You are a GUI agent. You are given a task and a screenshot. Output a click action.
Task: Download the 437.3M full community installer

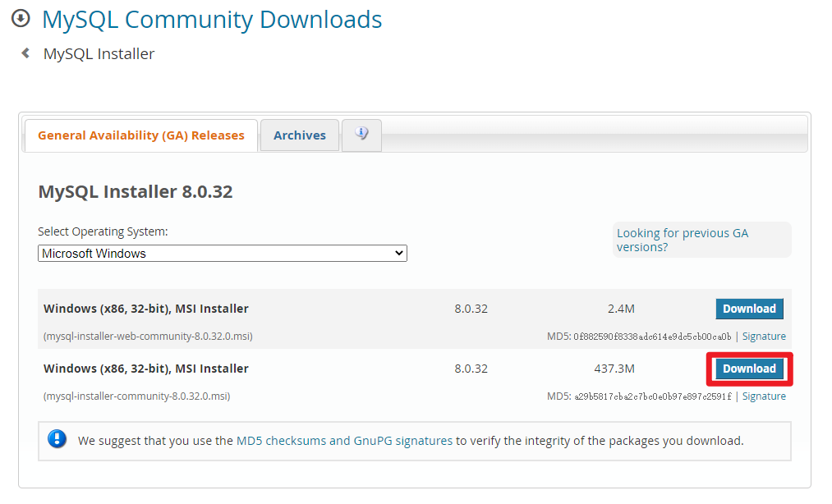coord(748,369)
